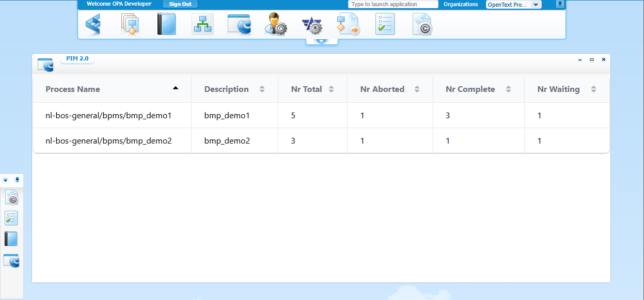The image size is (644, 300).
Task: Open the process flowchart documents icon
Action: click(130, 24)
